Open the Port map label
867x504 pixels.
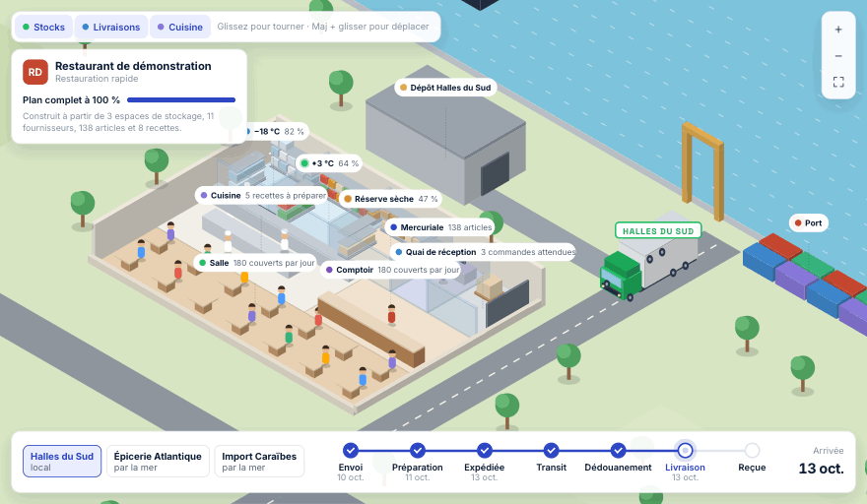pos(808,222)
